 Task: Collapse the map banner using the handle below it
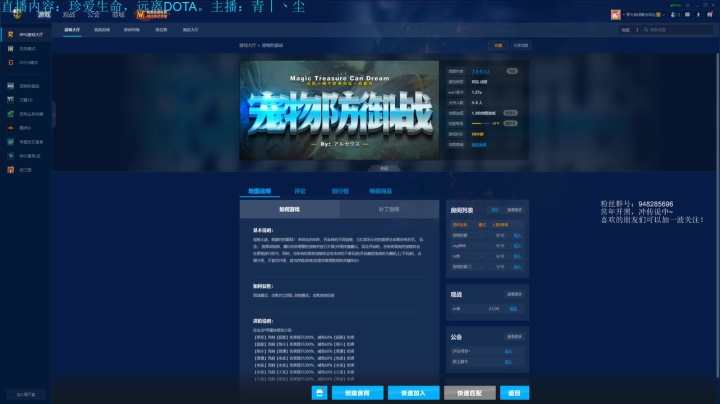(x=384, y=168)
